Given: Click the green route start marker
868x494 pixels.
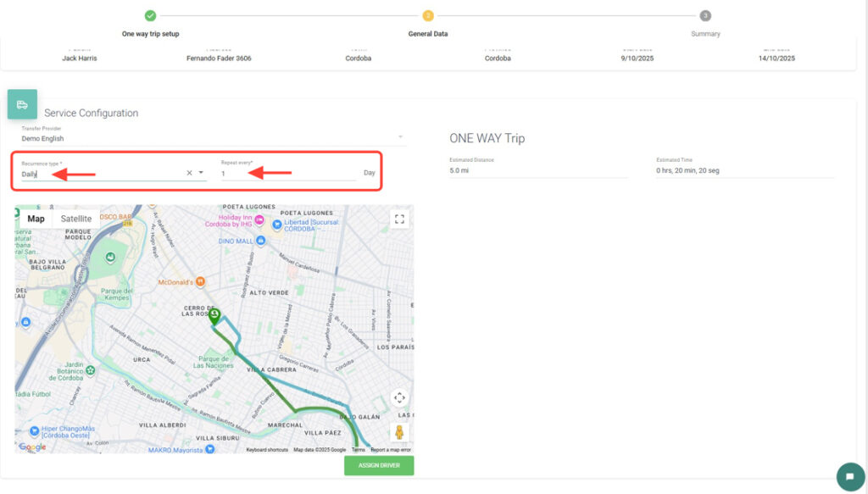Looking at the screenshot, I should coord(215,315).
